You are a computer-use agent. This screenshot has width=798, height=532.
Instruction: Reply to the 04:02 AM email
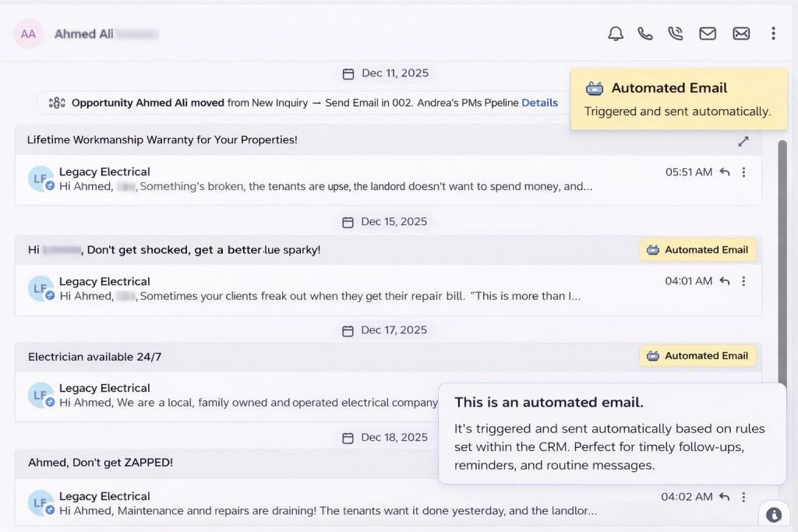pyautogui.click(x=725, y=497)
